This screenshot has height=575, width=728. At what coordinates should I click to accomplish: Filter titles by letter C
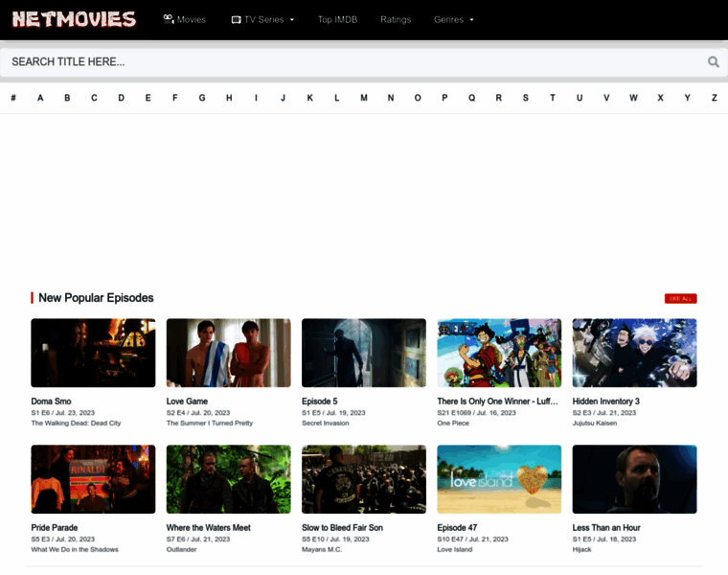[94, 98]
